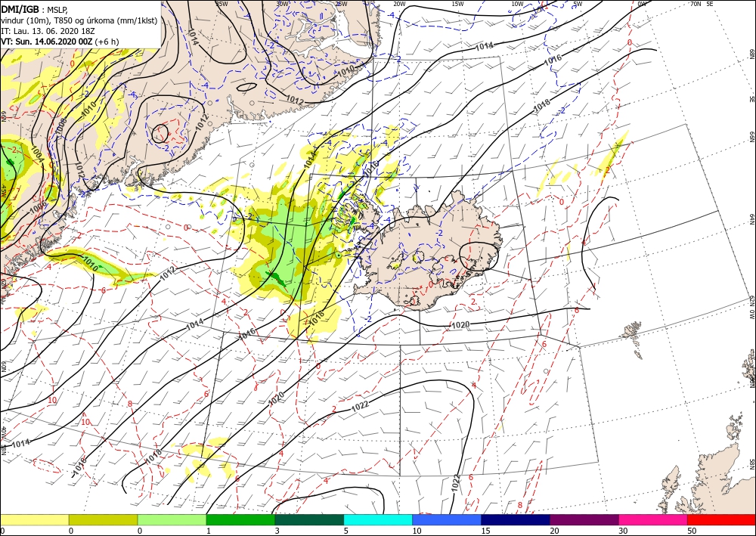Click the '15W' longitude label at top
The width and height of the screenshot is (756, 536).
[458, 4]
